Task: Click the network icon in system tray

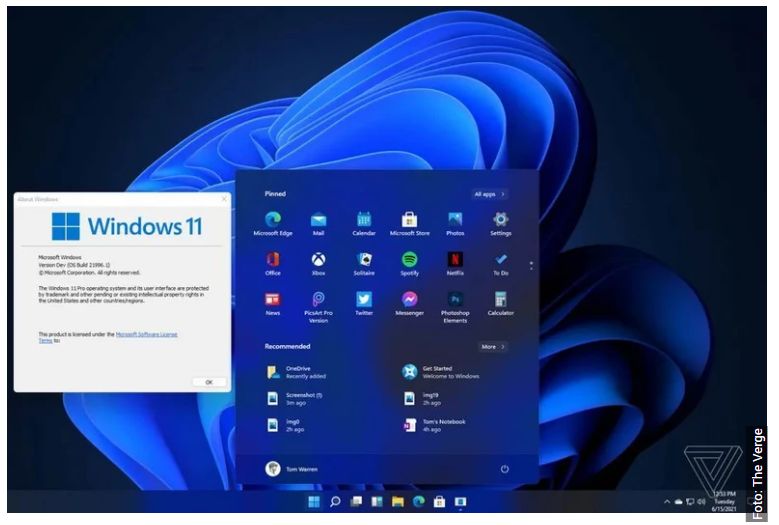Action: pyautogui.click(x=690, y=502)
